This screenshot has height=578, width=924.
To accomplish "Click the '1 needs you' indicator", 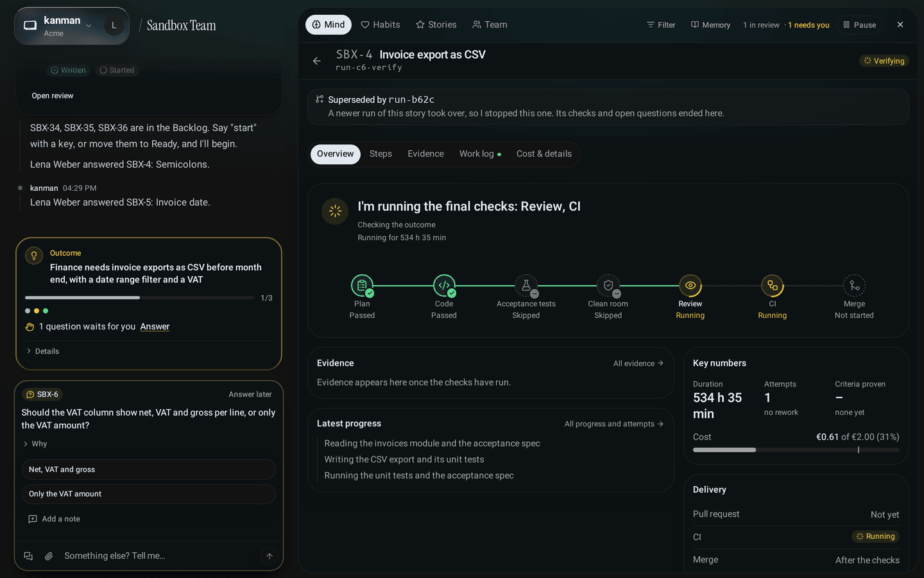I will pos(809,25).
